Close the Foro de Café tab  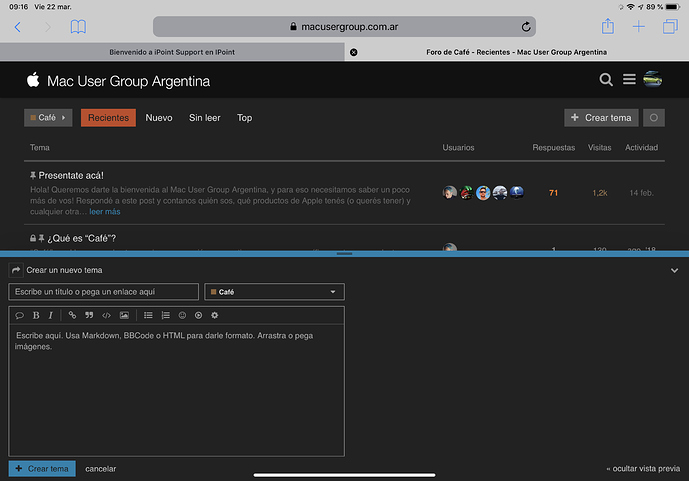click(x=353, y=52)
